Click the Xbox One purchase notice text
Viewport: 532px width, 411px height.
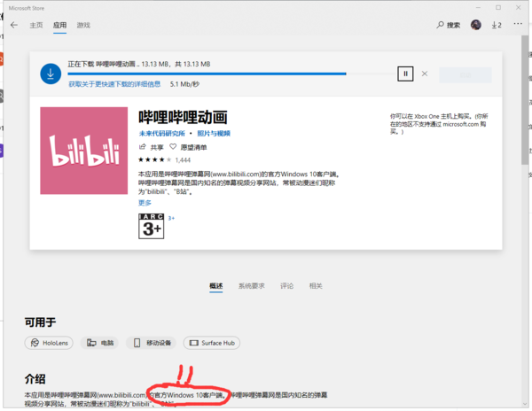[x=439, y=124]
